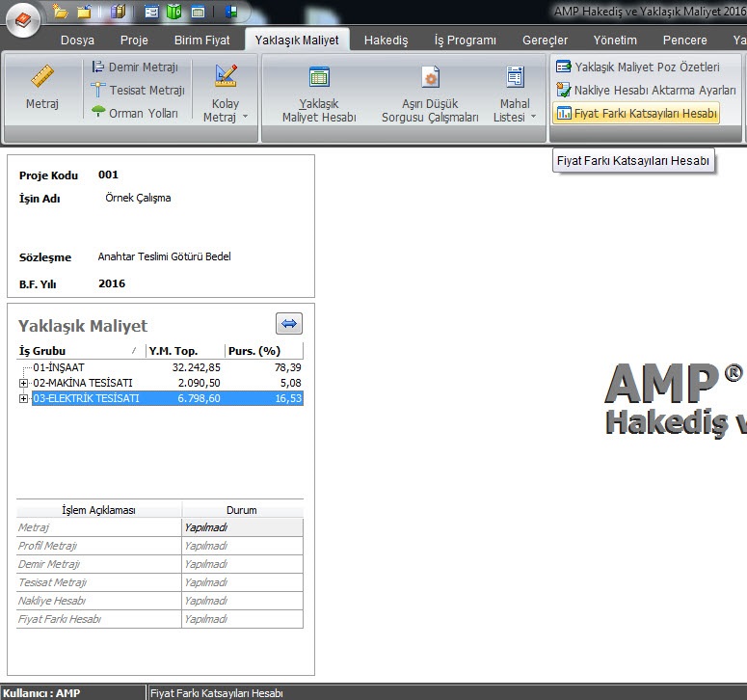Click the AMP application orb button
The width and height of the screenshot is (747, 700).
tap(22, 19)
